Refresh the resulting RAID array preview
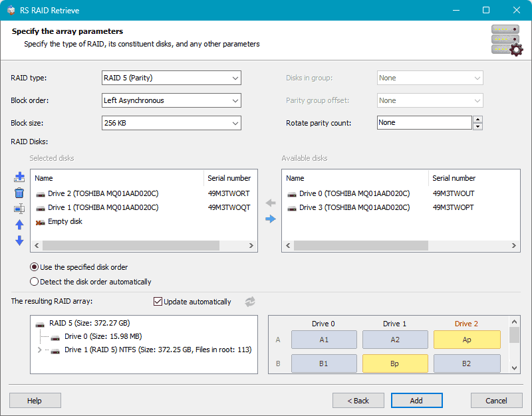Viewport: 532px width, 416px height. (x=249, y=301)
